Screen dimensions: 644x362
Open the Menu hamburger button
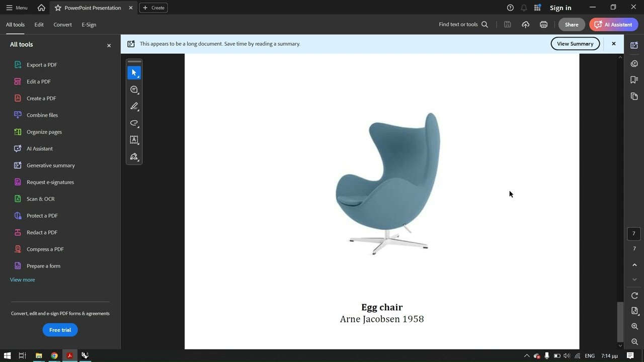tap(17, 8)
